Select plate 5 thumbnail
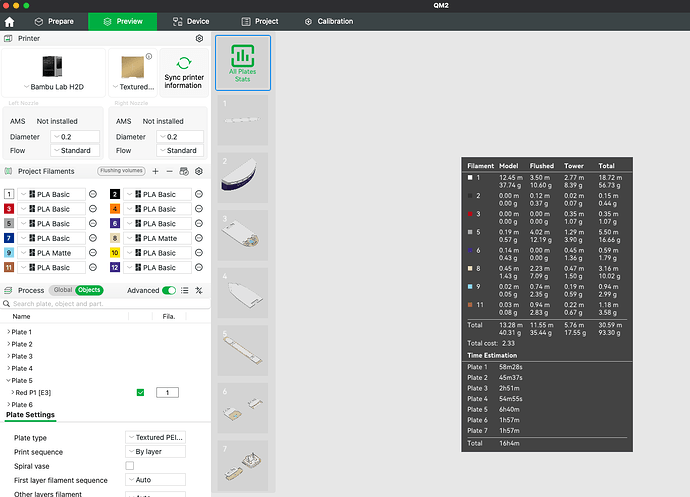 click(x=243, y=350)
